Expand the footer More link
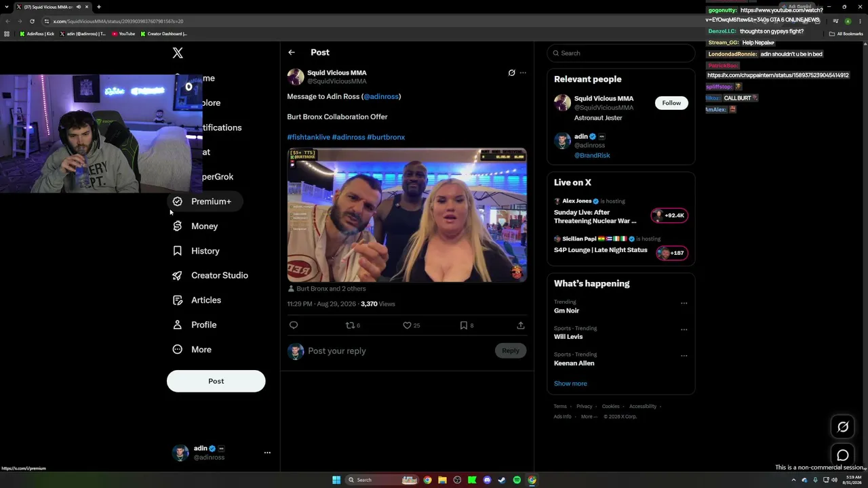Image resolution: width=868 pixels, height=488 pixels. [x=589, y=417]
